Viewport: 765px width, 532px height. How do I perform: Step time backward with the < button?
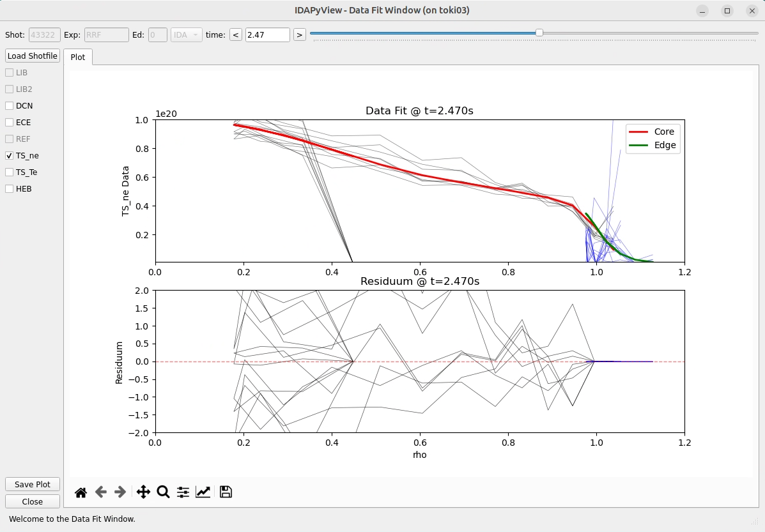235,34
